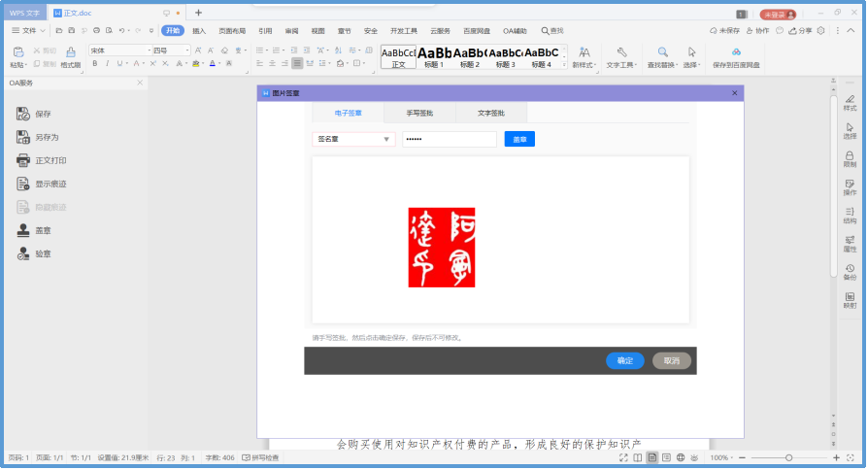Click the 另存为 icon in OA服务 panel

[22, 137]
